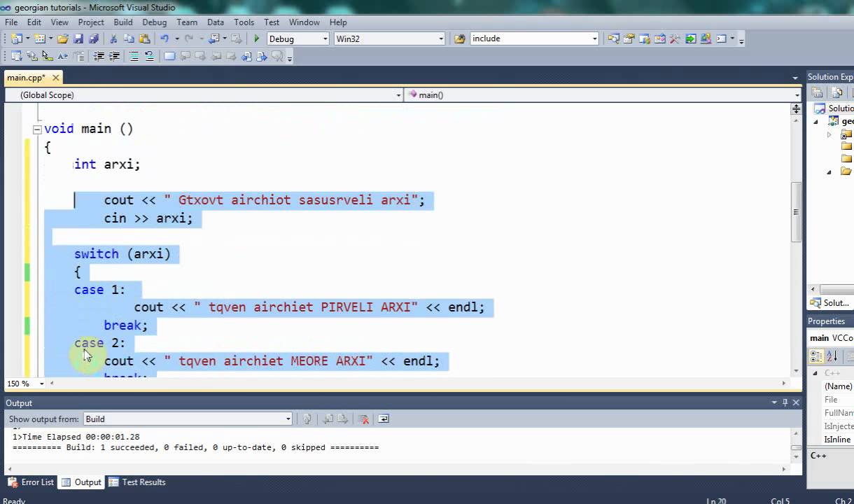Click the code editor vertical scrollbar thumb
854x504 pixels.
pos(796,212)
